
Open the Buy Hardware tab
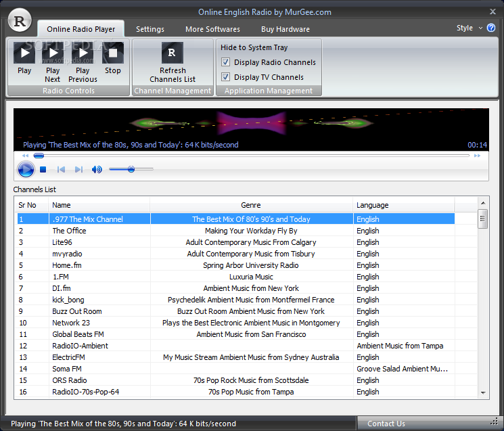285,29
